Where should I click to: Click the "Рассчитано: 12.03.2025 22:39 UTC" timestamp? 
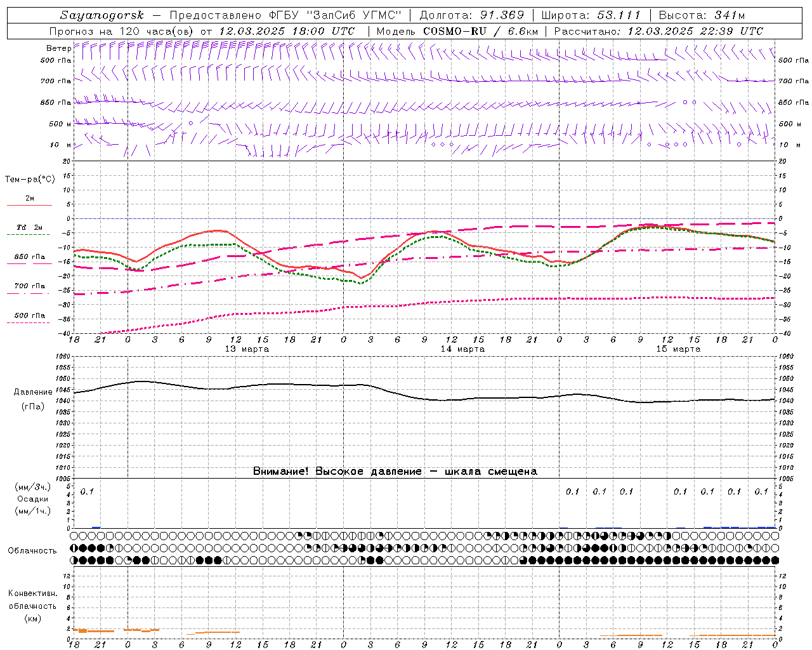click(658, 31)
